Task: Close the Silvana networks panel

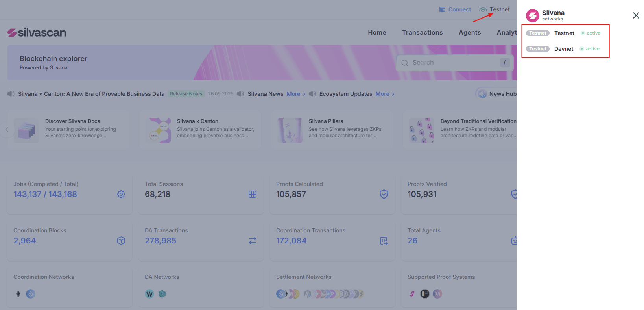Action: [636, 15]
